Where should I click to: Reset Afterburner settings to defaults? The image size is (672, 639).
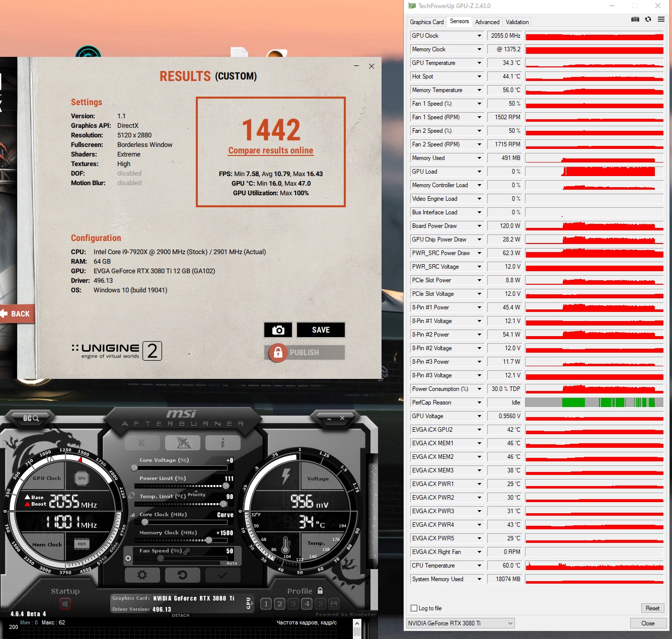coord(183,575)
